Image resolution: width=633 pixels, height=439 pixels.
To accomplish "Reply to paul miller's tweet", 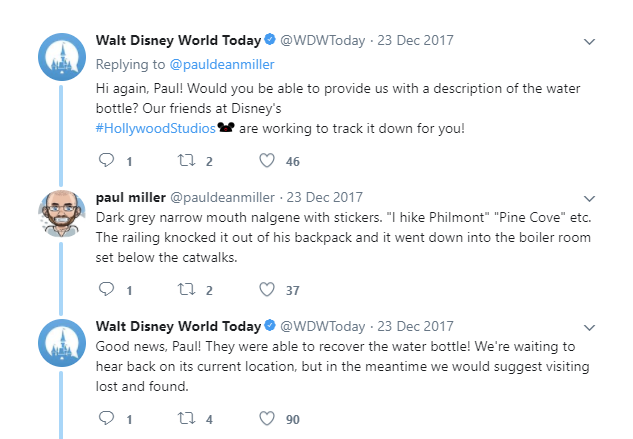I will (108, 290).
